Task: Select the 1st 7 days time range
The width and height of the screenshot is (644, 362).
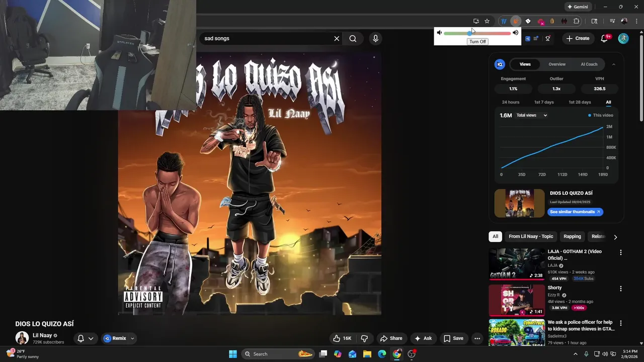Action: [544, 102]
